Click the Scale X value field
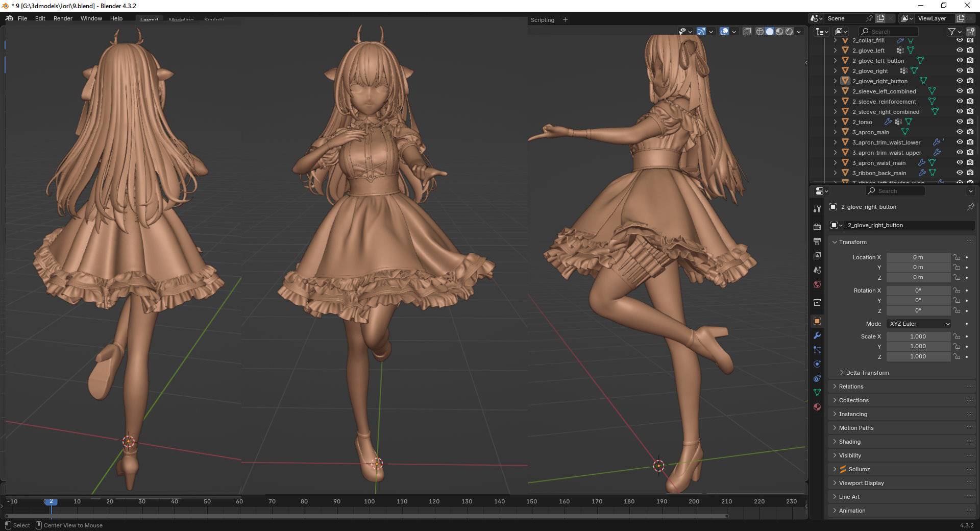Screen dimensions: 980x531 (918, 336)
